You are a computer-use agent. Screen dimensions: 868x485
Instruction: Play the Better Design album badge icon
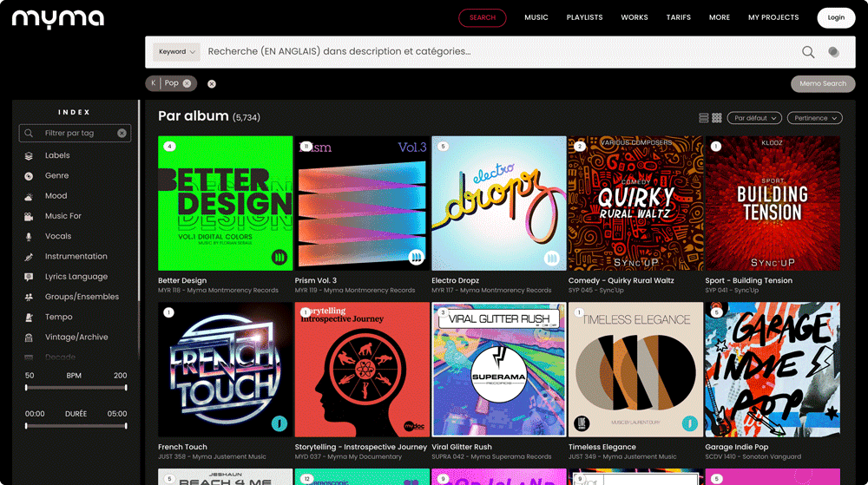[279, 257]
